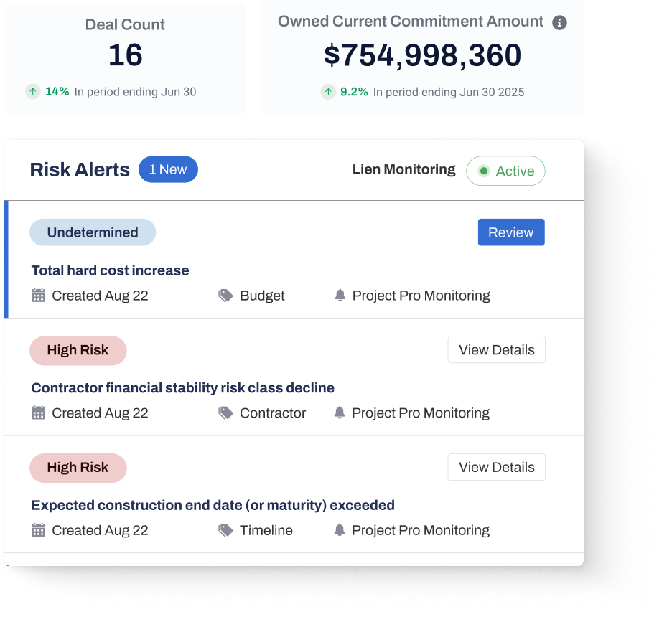Viewport: 672px width, 627px height.
Task: Click the tag icon next to Timeline
Action: (226, 531)
